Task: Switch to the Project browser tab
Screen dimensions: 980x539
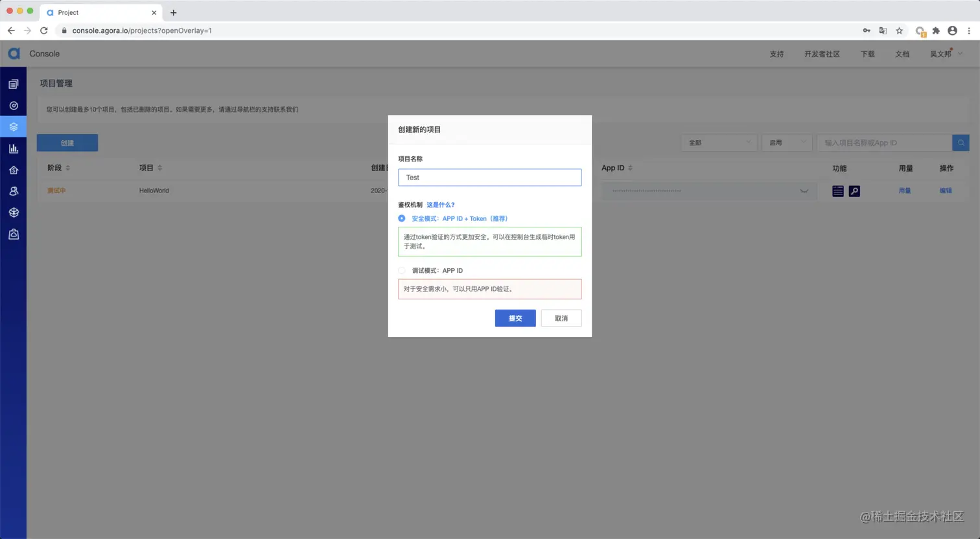Action: [x=101, y=12]
